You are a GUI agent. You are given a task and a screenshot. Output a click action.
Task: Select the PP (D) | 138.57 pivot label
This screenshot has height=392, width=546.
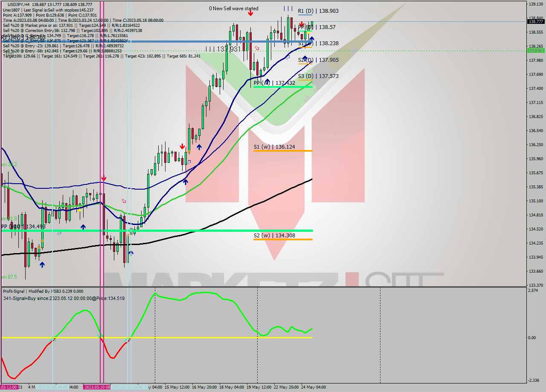317,27
